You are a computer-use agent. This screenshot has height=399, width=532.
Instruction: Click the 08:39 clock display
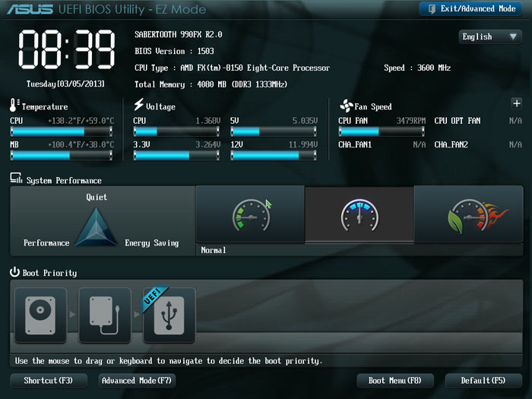pyautogui.click(x=67, y=49)
